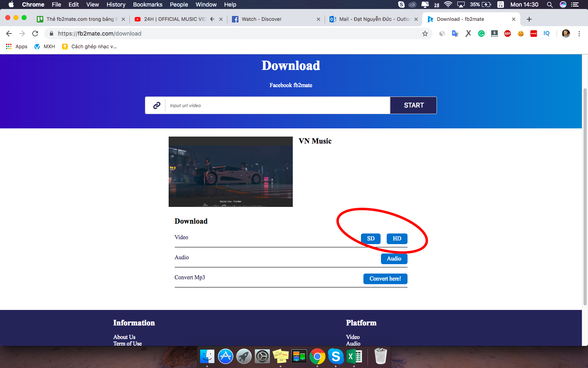Screen dimensions: 588x368
Task: Launch Skype from the dock
Action: [x=336, y=357]
